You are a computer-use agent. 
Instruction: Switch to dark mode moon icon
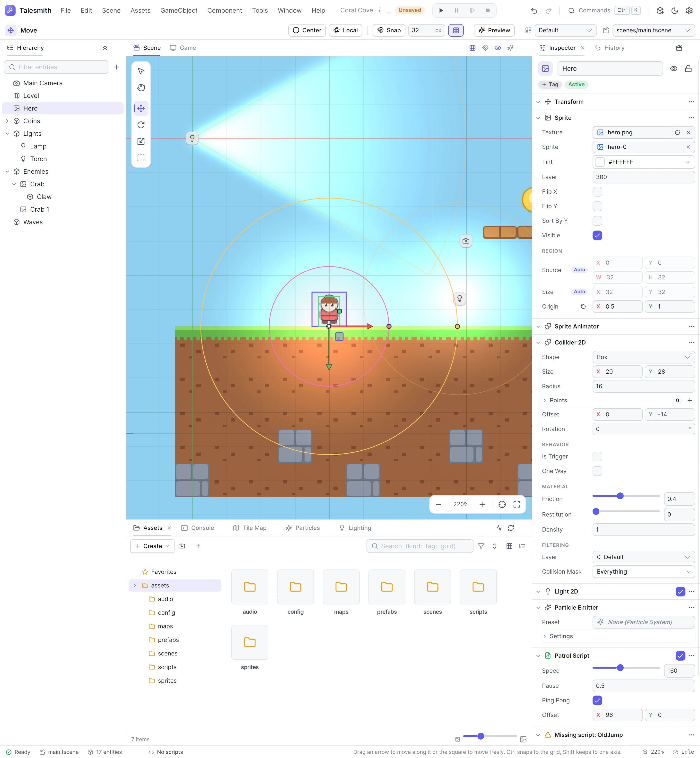click(x=675, y=11)
